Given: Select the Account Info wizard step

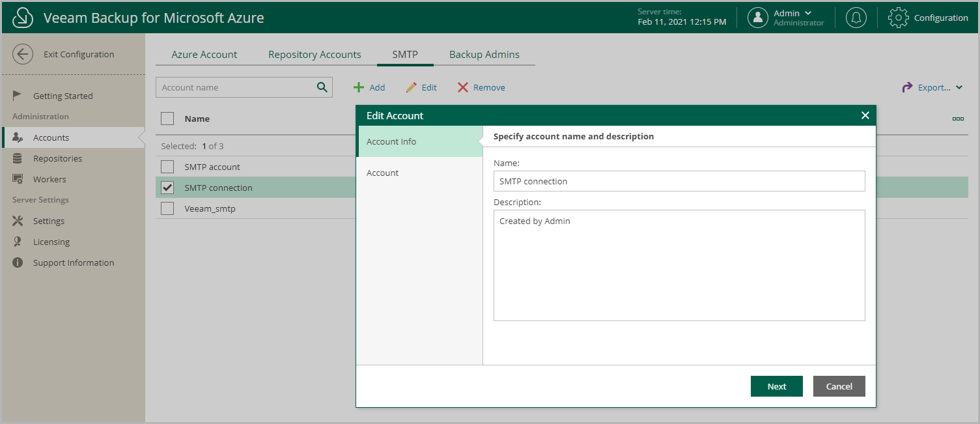Looking at the screenshot, I should point(419,141).
